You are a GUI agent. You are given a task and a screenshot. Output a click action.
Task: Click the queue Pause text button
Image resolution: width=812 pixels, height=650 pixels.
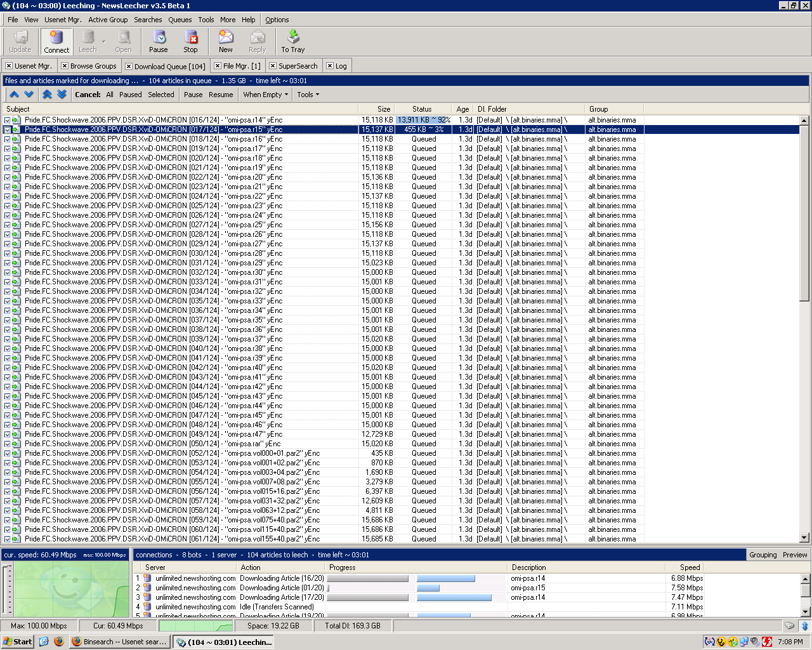[x=193, y=95]
